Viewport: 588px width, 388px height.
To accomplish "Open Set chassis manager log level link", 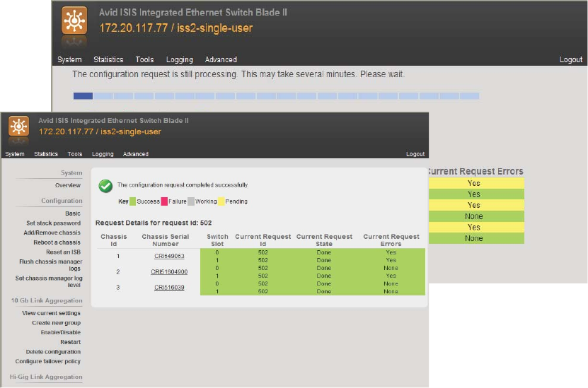I will click(x=49, y=282).
